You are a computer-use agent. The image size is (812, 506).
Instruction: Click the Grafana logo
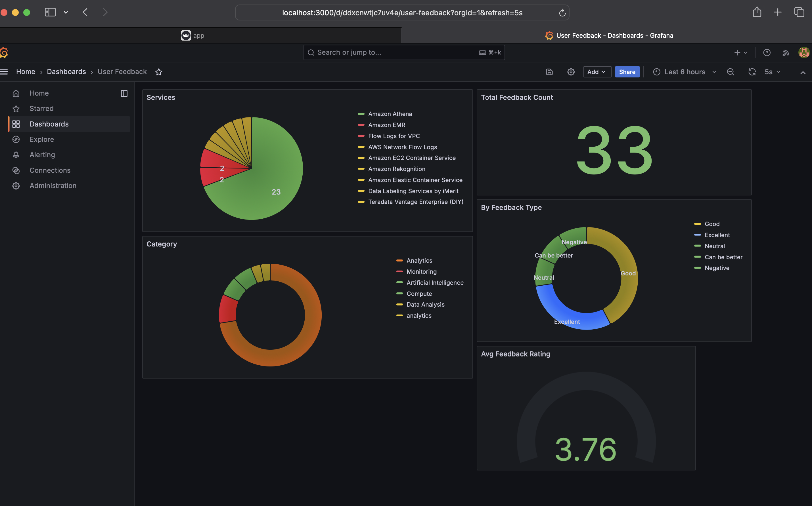click(x=4, y=52)
